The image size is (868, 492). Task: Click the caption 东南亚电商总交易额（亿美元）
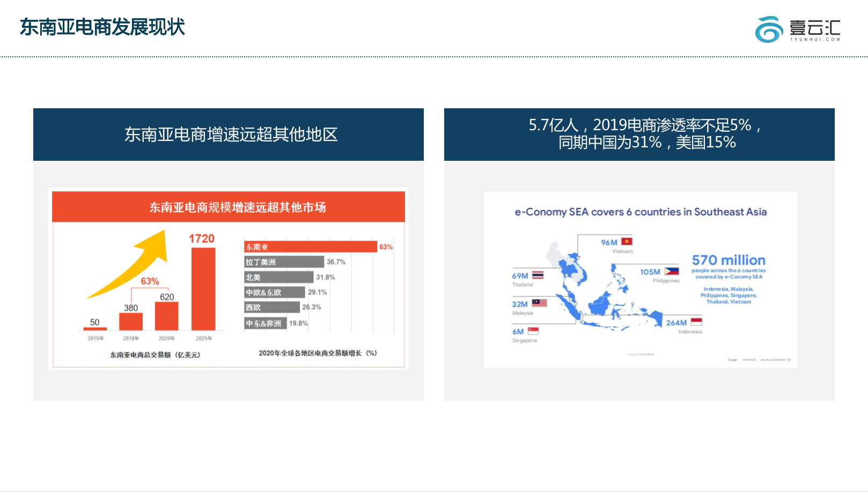[156, 355]
